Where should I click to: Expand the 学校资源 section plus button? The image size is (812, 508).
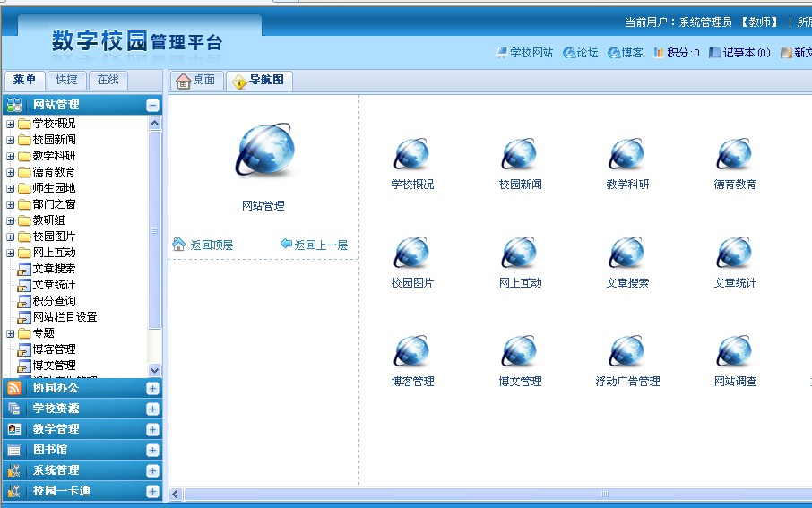pyautogui.click(x=152, y=409)
